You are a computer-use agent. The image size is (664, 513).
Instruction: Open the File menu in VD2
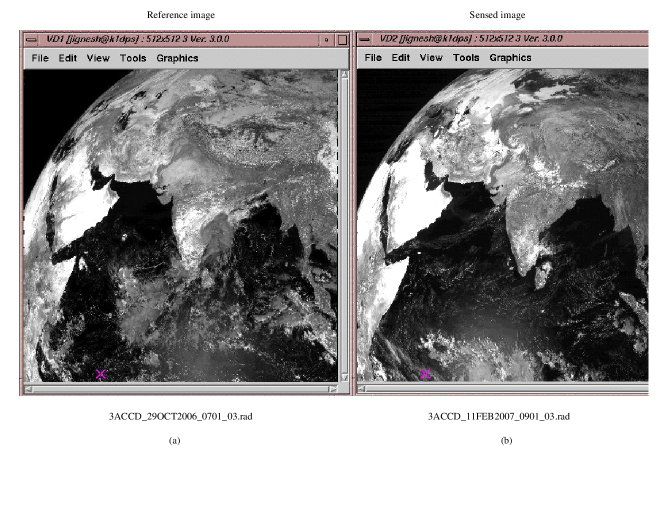pyautogui.click(x=373, y=58)
